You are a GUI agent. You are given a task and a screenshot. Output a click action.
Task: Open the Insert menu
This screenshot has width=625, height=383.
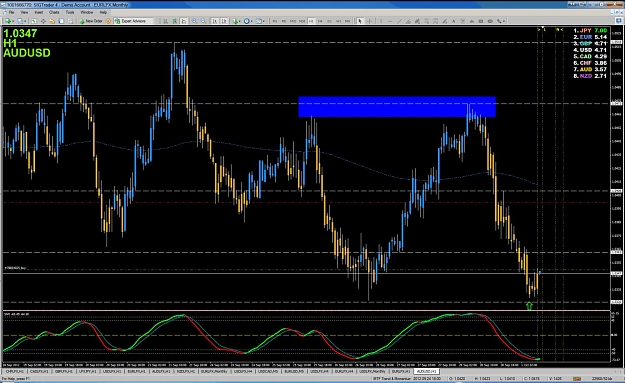pos(39,12)
